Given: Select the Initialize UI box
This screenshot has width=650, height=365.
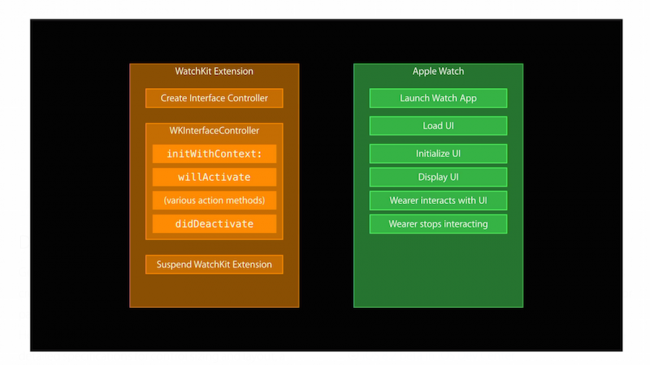Looking at the screenshot, I should [438, 153].
